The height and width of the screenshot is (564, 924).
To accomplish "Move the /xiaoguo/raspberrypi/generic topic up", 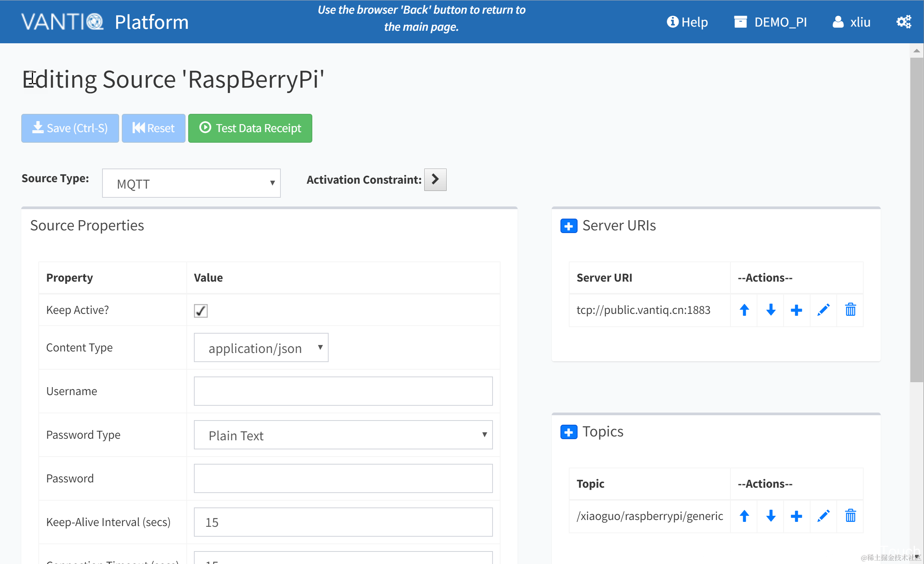I will click(744, 516).
